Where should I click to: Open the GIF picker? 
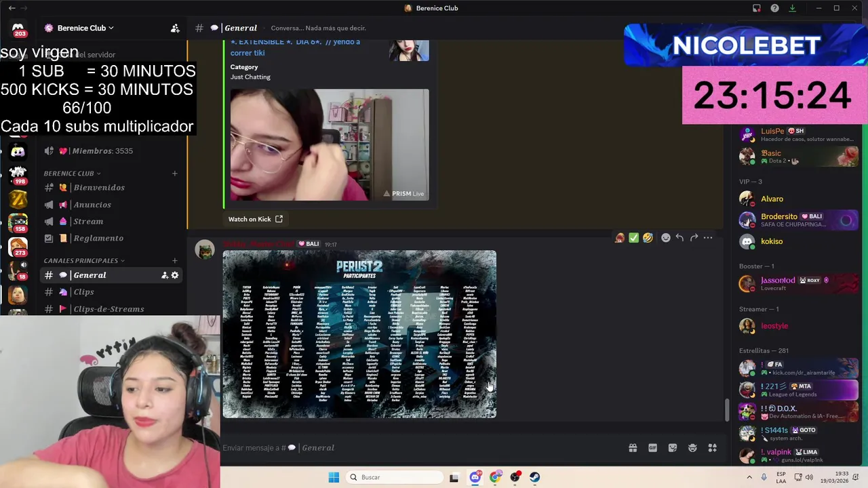[652, 448]
